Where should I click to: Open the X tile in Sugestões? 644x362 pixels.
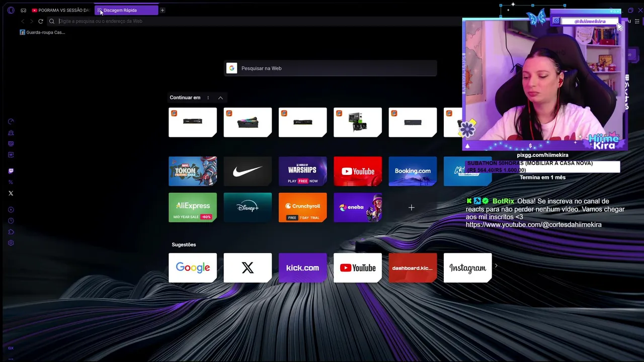point(248,267)
